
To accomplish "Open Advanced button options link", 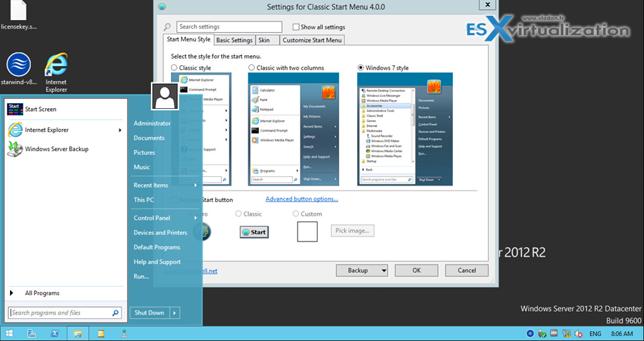I will tap(302, 199).
